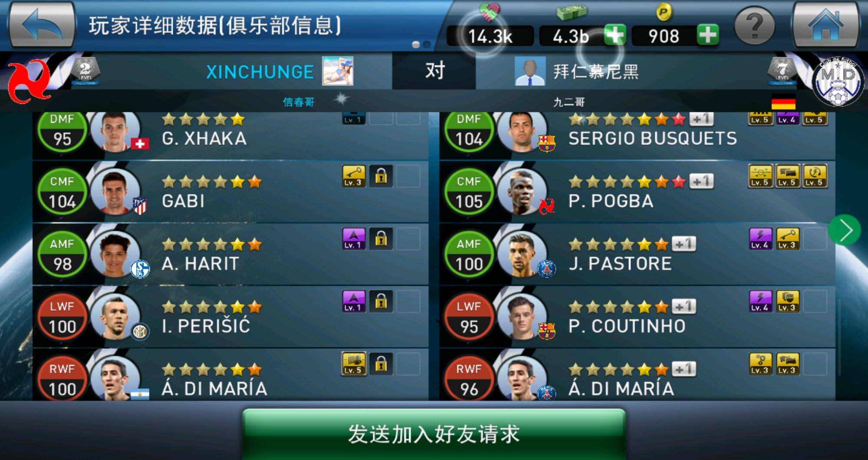Image resolution: width=868 pixels, height=460 pixels.
Task: Tap the empty skill slot beside Pastore
Action: (x=815, y=238)
